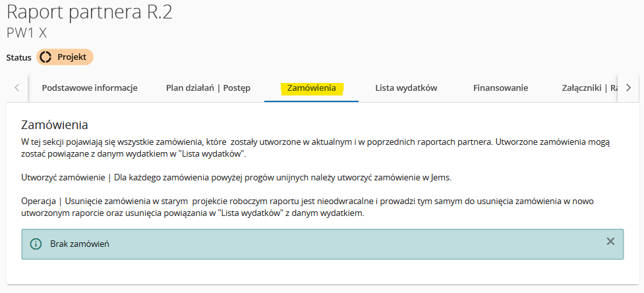Click the PW1 X subtitle text
Screen dimensions: 644x293
pos(26,33)
